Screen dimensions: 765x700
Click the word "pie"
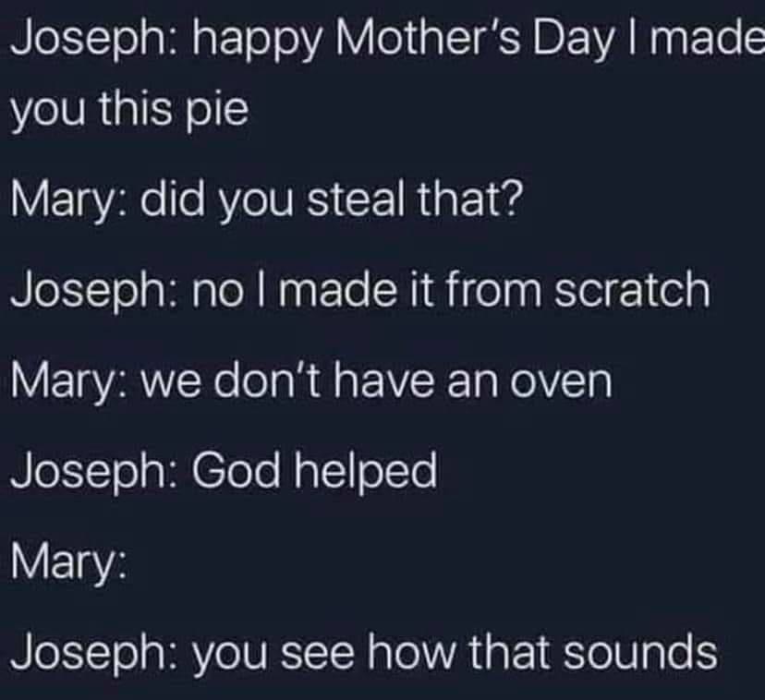coord(222,112)
